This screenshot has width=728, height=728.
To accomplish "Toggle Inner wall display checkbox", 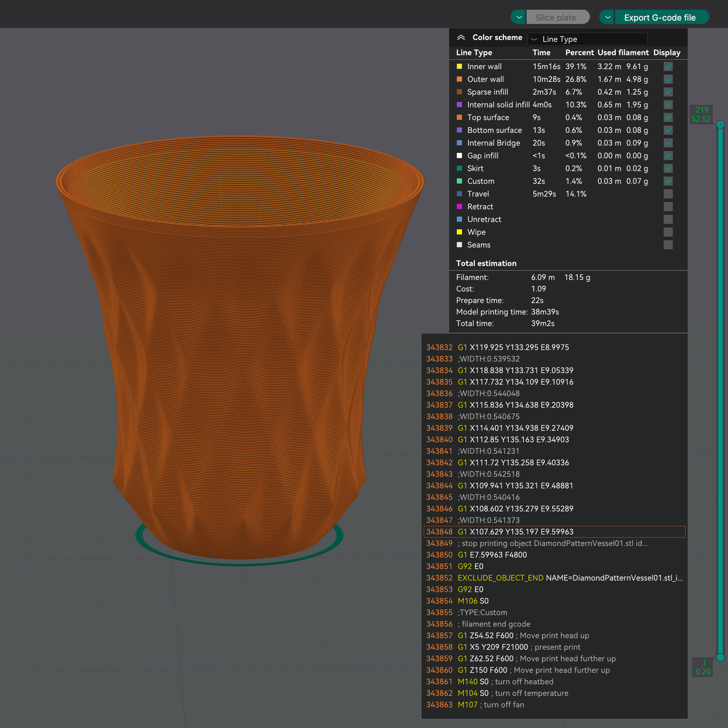I will pos(668,67).
